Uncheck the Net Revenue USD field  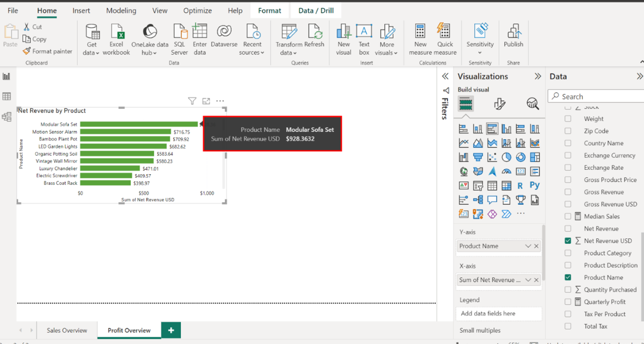pos(568,241)
